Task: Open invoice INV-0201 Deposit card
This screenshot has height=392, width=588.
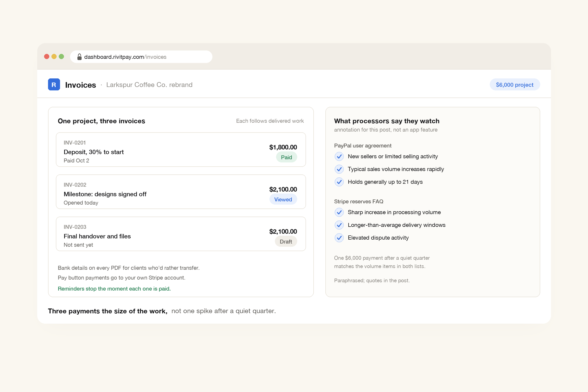Action: click(181, 149)
